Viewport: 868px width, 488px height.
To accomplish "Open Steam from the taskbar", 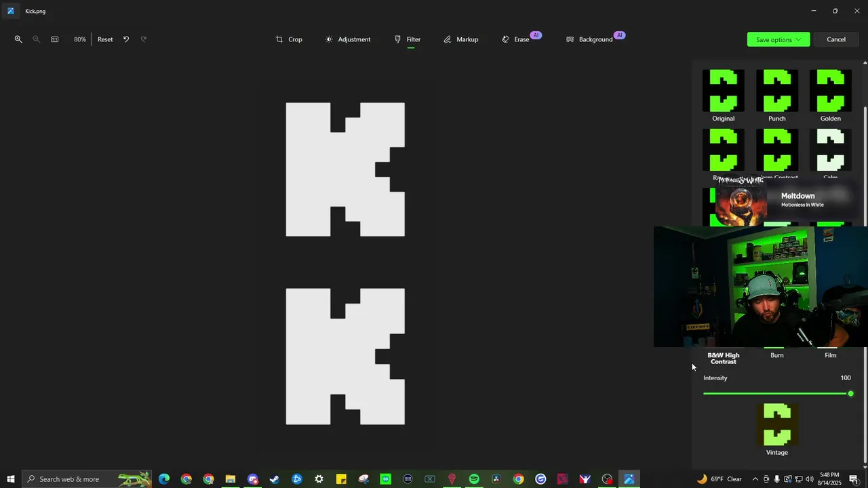I will coord(275,479).
